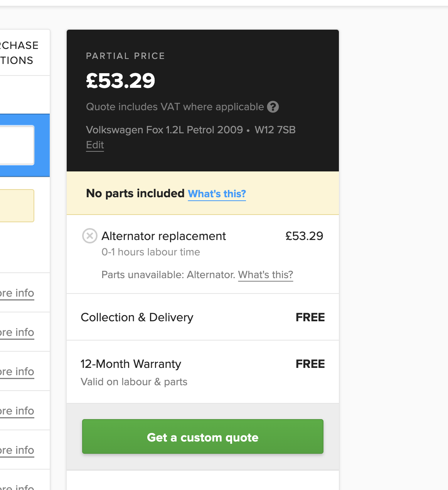The image size is (448, 490).
Task: Open the second "more info" link from top
Action: (17, 332)
